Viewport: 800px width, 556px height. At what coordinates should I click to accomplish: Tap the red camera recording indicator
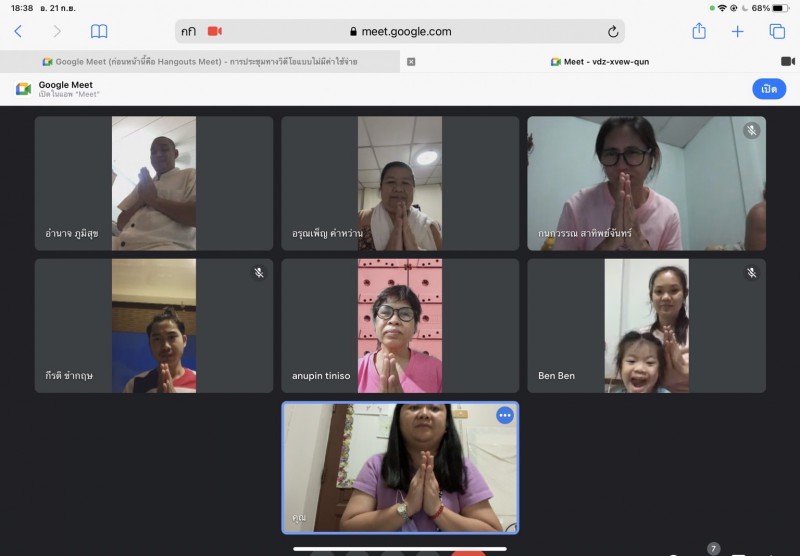(x=214, y=31)
